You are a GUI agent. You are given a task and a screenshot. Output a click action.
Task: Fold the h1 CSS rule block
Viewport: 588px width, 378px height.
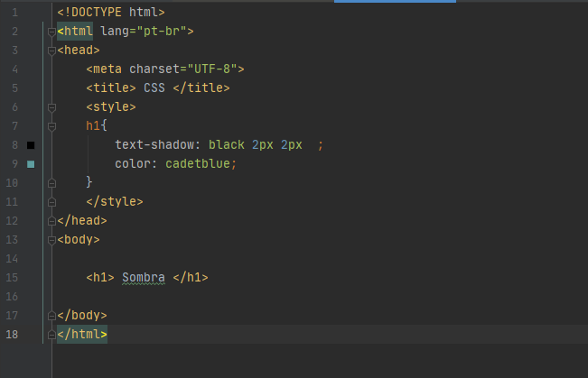coord(51,126)
